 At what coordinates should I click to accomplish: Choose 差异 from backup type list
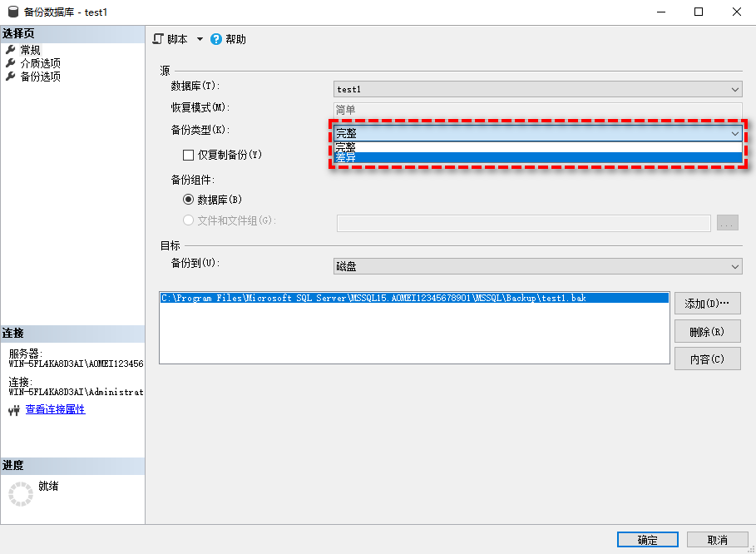click(x=537, y=157)
